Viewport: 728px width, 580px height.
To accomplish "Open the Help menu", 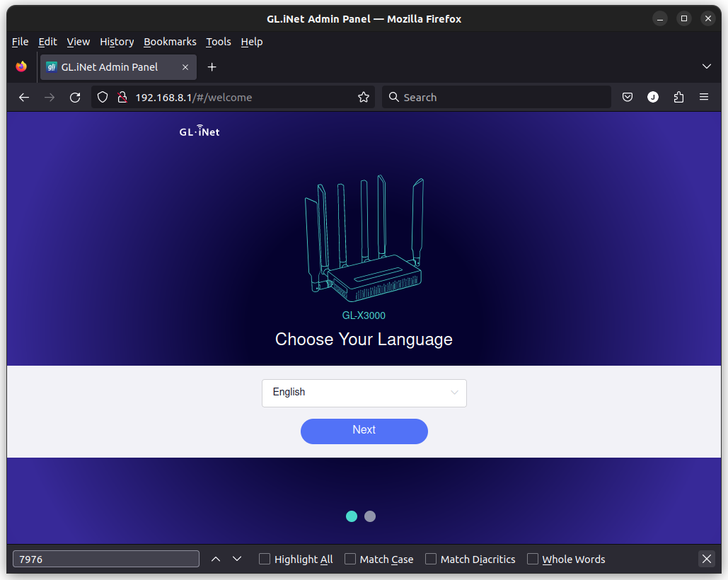I will coord(252,42).
